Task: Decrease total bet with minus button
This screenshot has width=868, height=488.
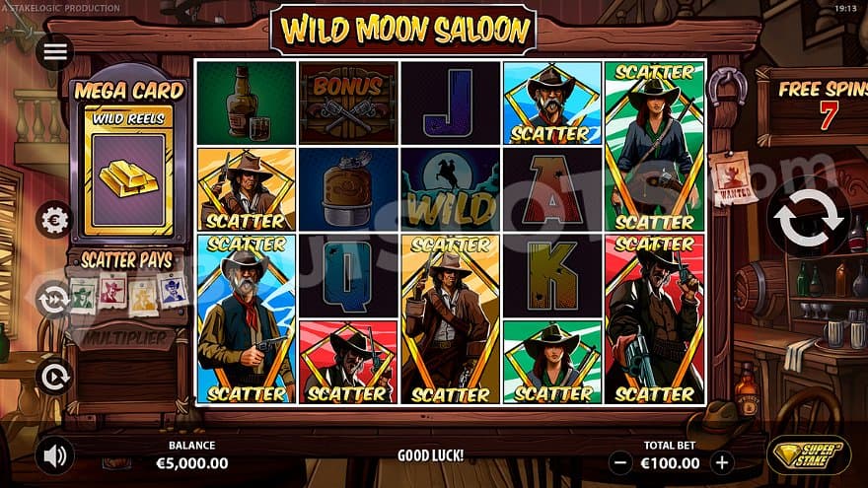Action: [x=621, y=462]
